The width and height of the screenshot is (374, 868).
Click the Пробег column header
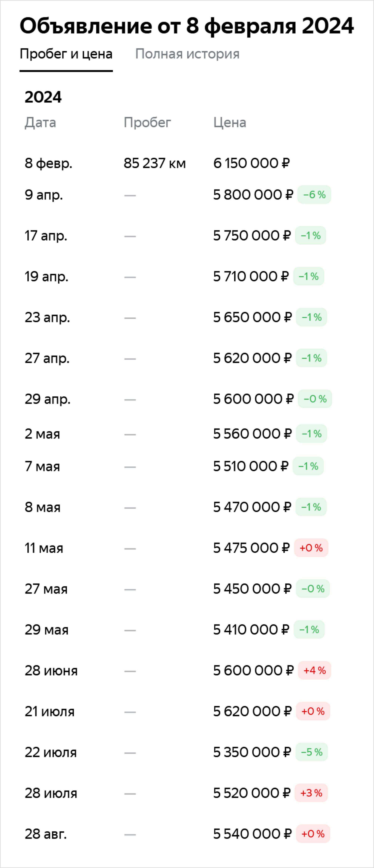(x=147, y=123)
